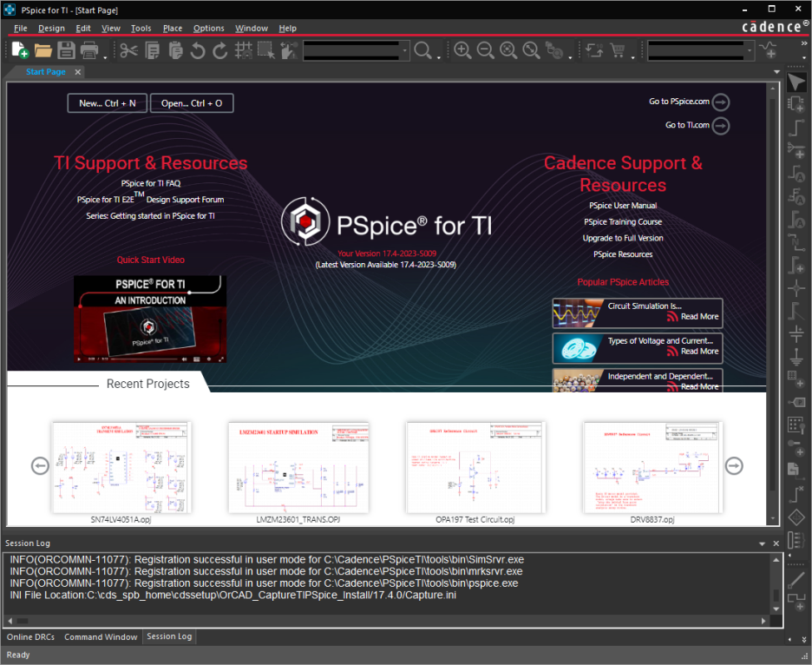Toggle Snap to grid icon
The width and height of the screenshot is (812, 665).
pyautogui.click(x=244, y=50)
